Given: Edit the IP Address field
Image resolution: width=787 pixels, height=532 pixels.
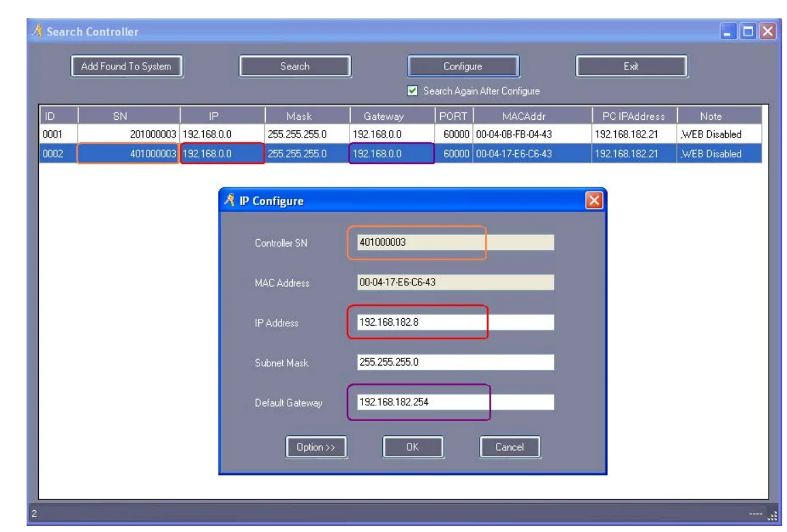Looking at the screenshot, I should pyautogui.click(x=455, y=322).
